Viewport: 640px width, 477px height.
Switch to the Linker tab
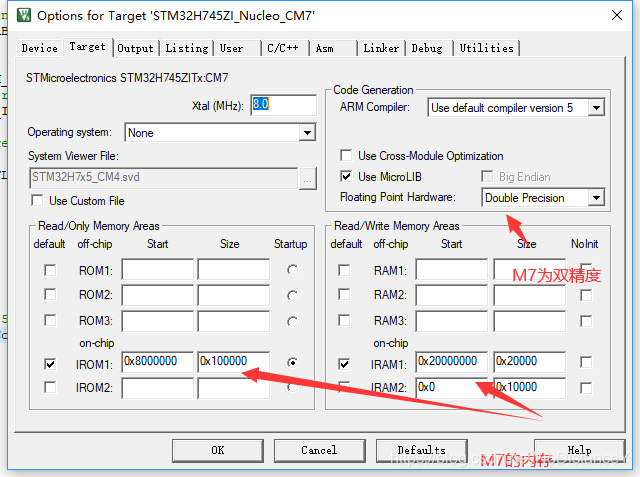(x=381, y=48)
